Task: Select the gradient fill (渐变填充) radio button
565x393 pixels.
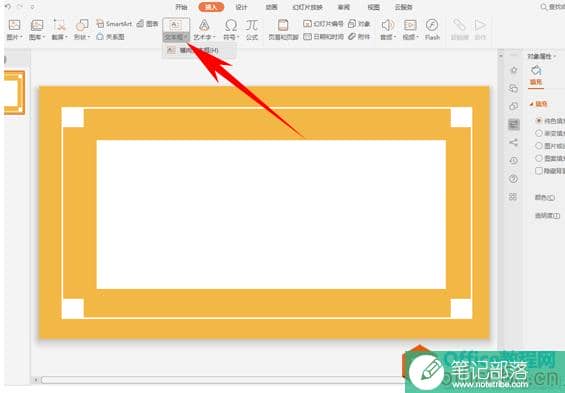Action: tap(539, 133)
